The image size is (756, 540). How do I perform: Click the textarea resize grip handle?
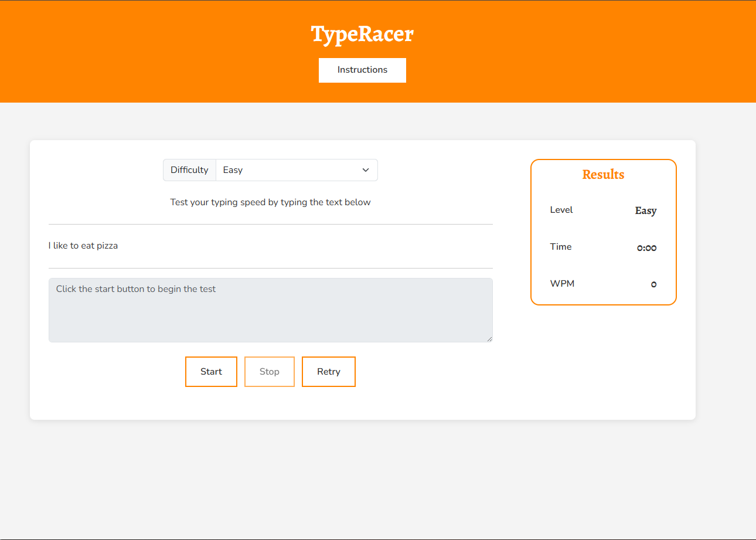[x=489, y=339]
